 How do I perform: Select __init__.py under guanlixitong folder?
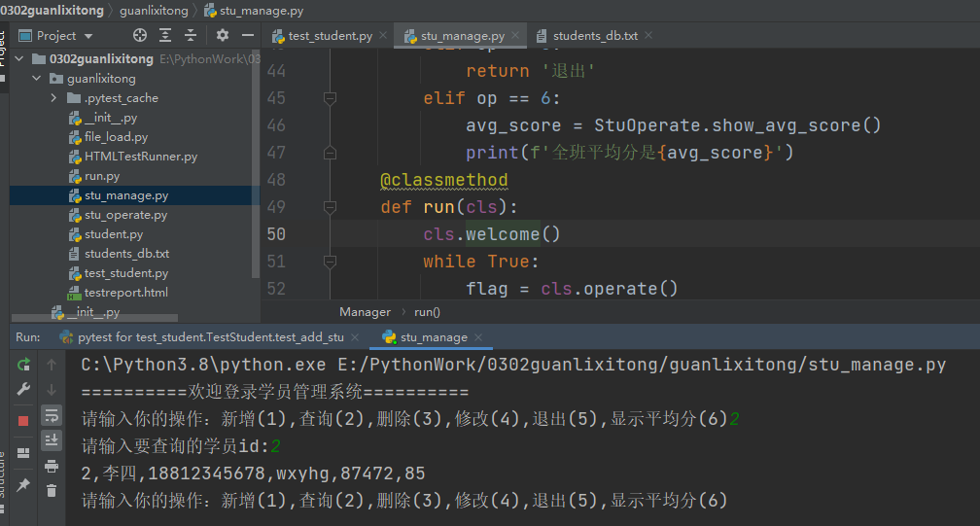(111, 118)
